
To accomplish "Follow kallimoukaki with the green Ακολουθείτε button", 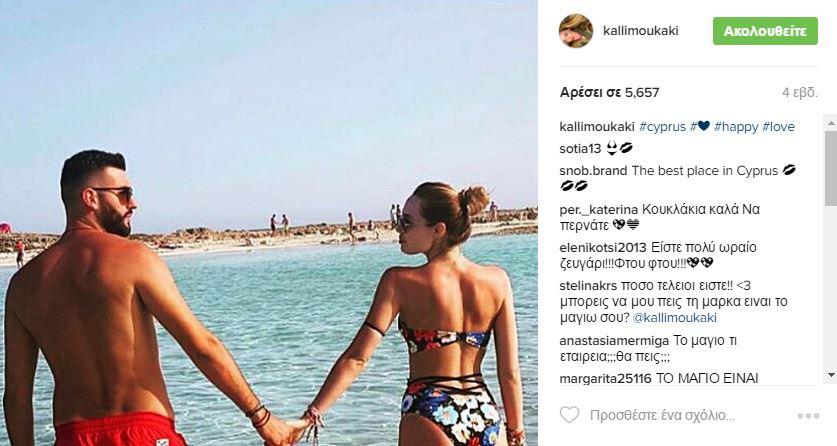I will point(765,31).
